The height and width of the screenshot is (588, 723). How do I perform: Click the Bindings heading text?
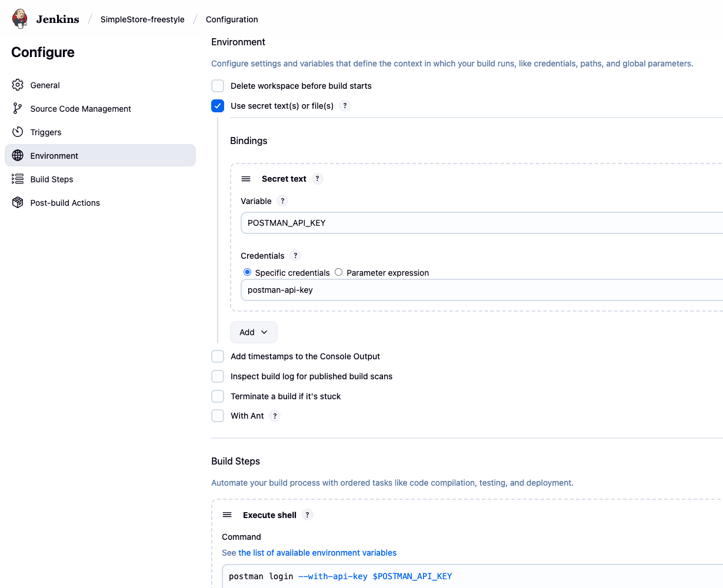pos(249,141)
